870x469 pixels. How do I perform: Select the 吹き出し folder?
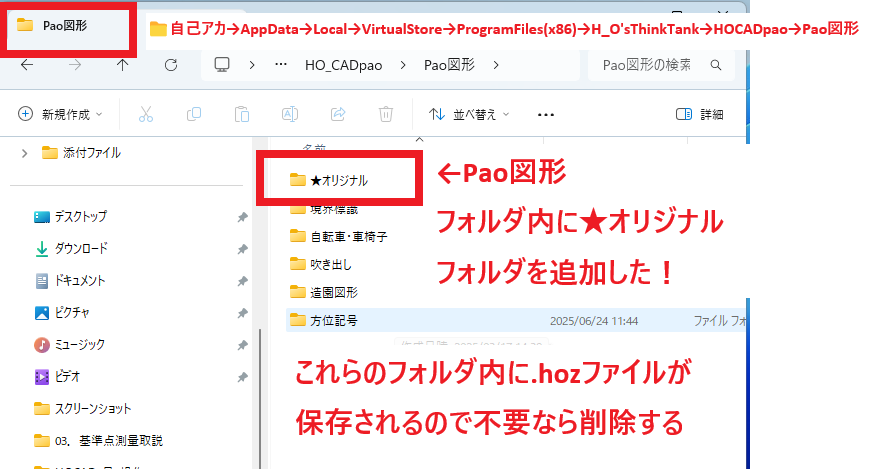(321, 265)
